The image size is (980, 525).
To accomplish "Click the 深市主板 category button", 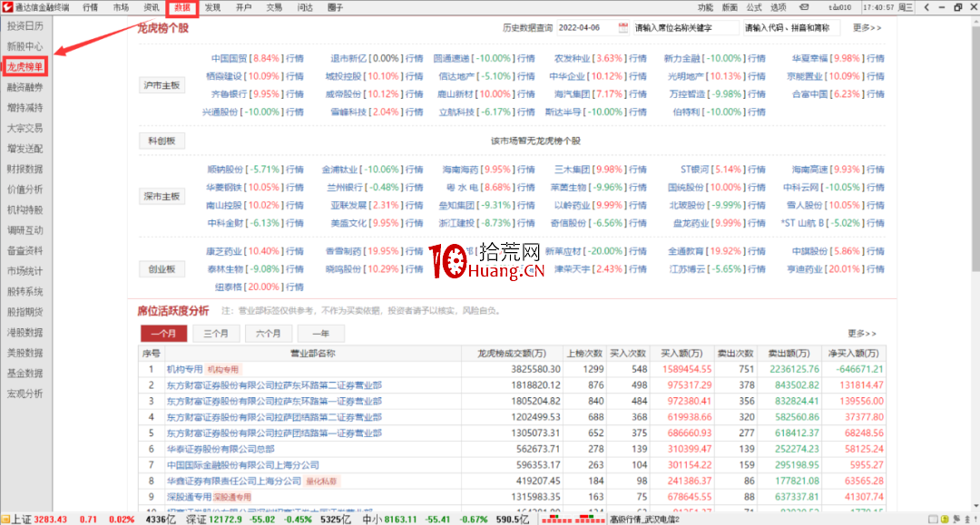I will [x=162, y=197].
